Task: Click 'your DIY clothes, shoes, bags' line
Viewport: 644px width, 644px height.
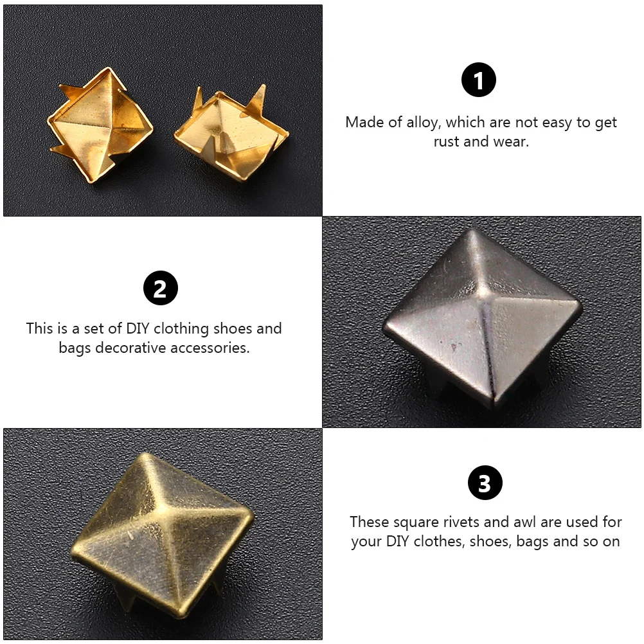Action: pyautogui.click(x=485, y=541)
